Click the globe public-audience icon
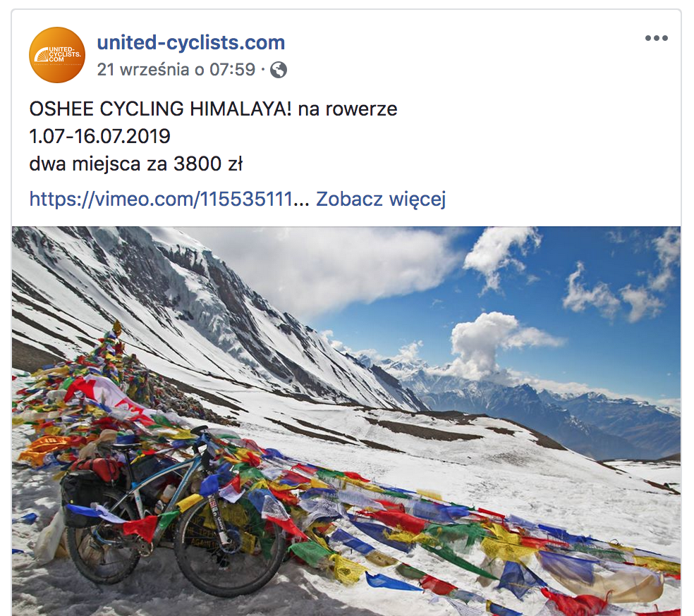Image resolution: width=694 pixels, height=616 pixels. pyautogui.click(x=279, y=70)
